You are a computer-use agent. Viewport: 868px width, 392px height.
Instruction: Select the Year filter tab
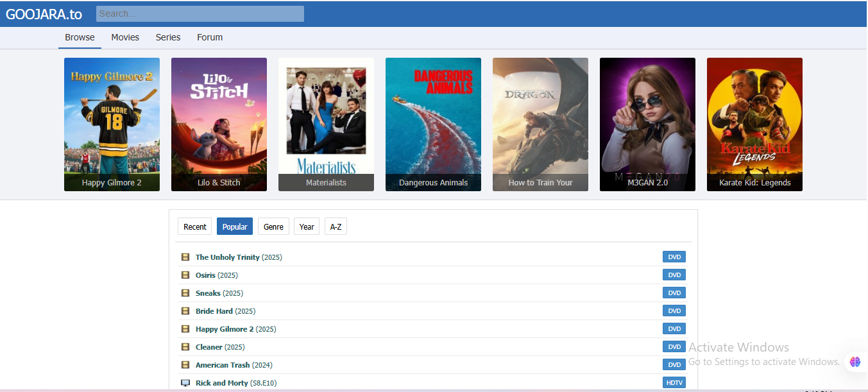click(306, 226)
